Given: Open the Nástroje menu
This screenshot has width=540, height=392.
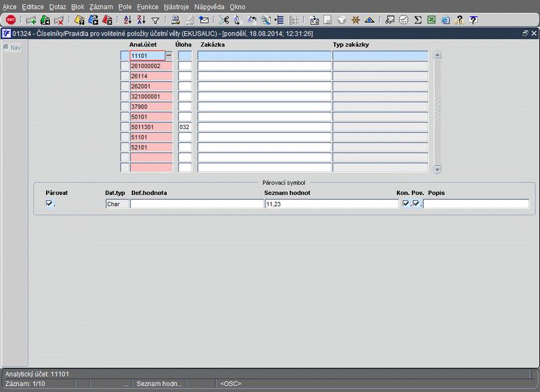Looking at the screenshot, I should 176,7.
